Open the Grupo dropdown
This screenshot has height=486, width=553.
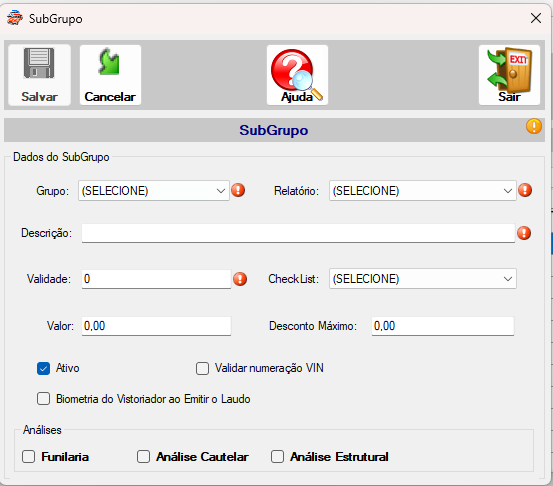(154, 191)
